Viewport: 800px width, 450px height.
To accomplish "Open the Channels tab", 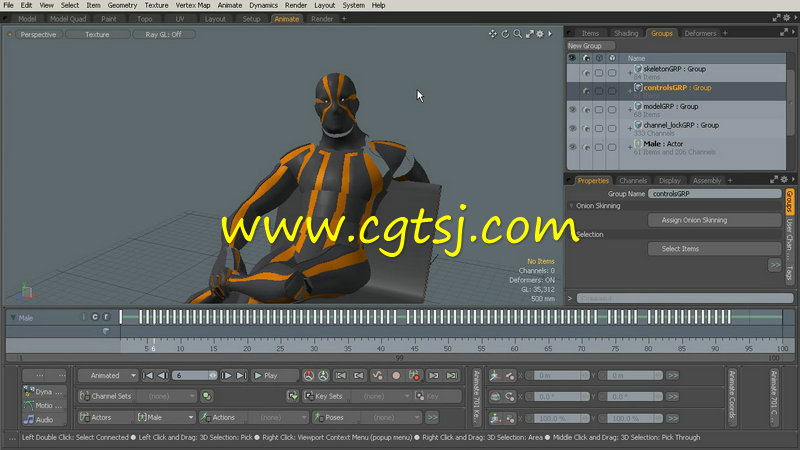I will pyautogui.click(x=633, y=181).
